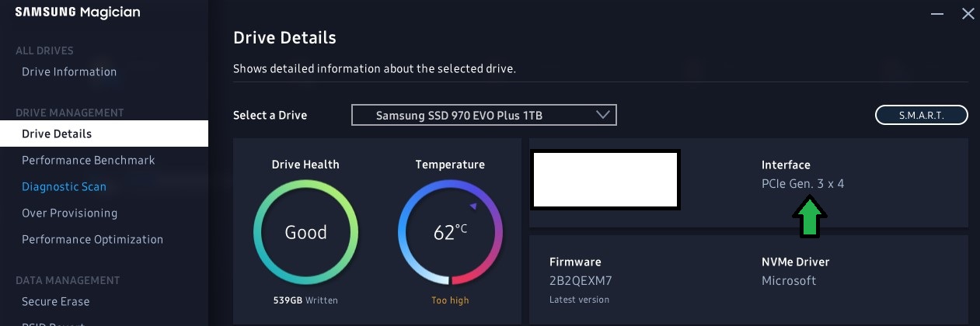Open the S.M.A.R.T. details

(x=922, y=115)
